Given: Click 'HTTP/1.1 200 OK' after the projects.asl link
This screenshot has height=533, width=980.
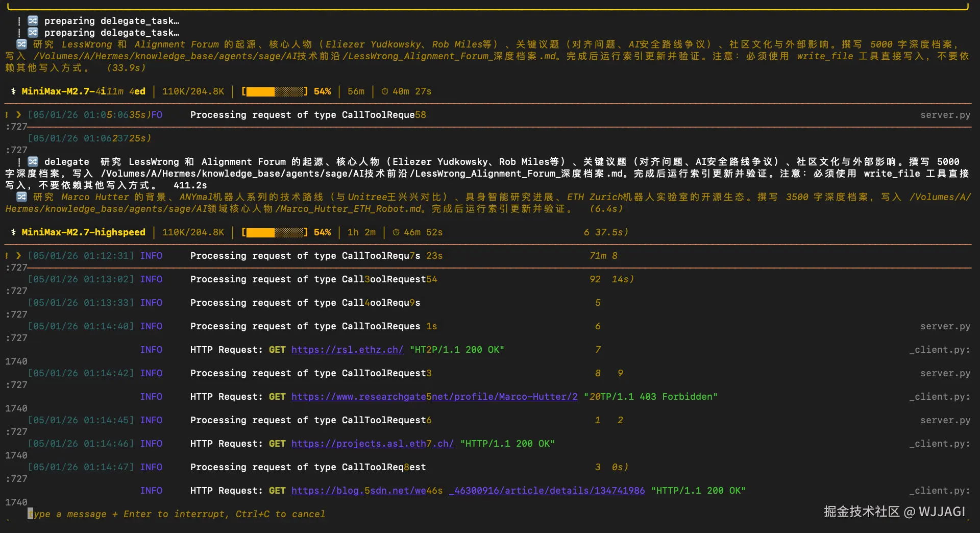Looking at the screenshot, I should (507, 444).
